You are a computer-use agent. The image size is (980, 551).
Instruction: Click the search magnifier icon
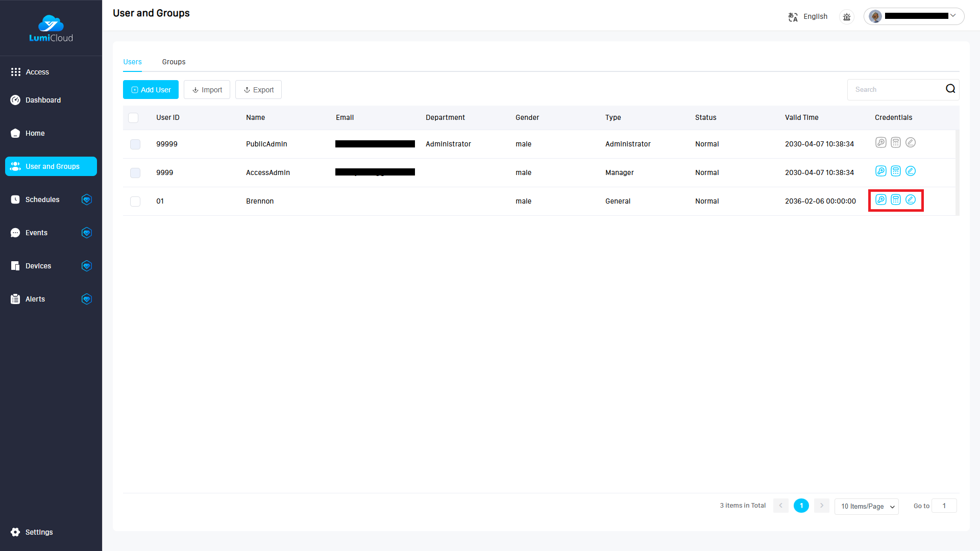(x=950, y=89)
